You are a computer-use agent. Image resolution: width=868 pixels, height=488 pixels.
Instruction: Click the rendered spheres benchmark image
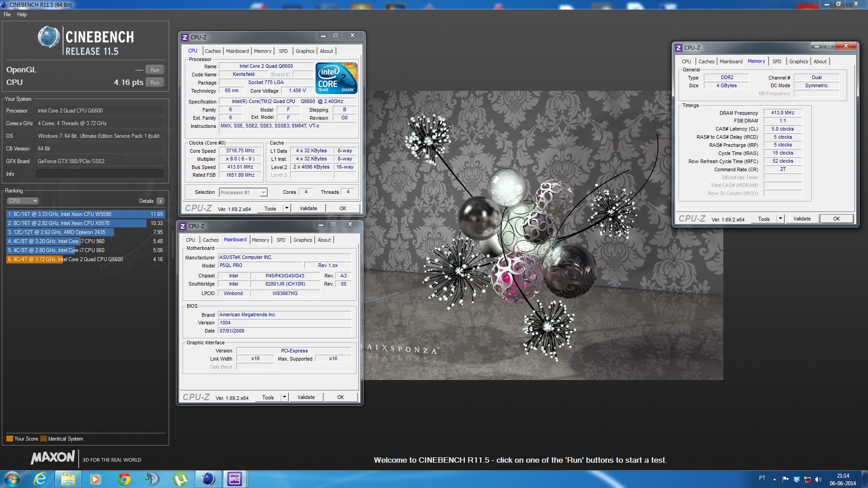[544, 235]
